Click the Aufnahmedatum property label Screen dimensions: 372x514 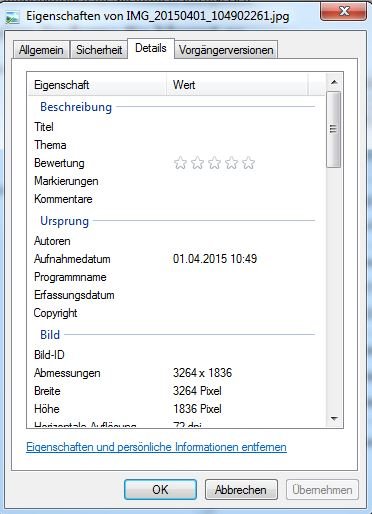coord(72,259)
